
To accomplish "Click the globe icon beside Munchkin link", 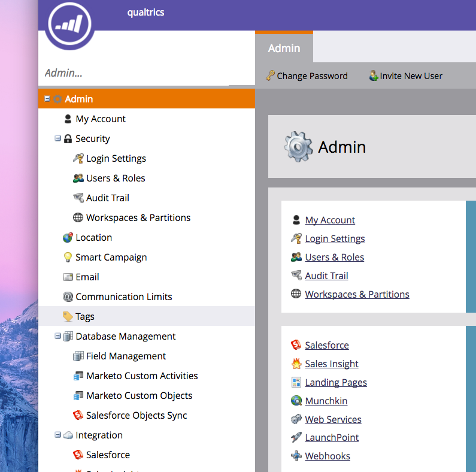I will coord(296,401).
